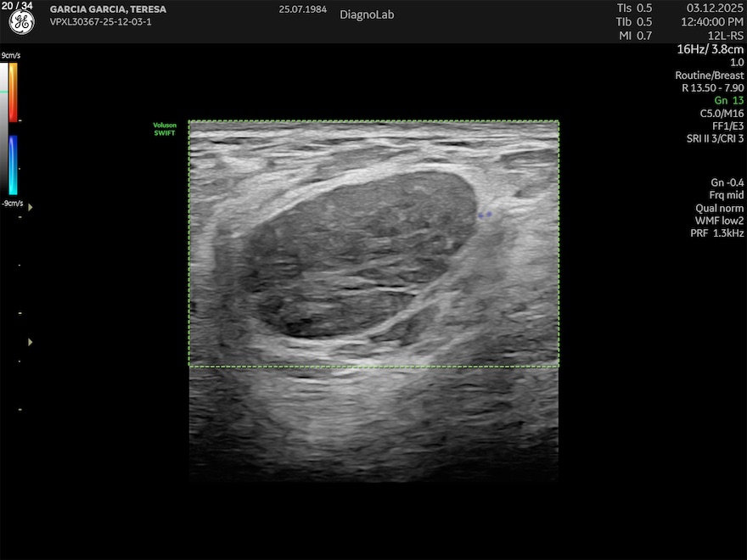747x560 pixels.
Task: Click the green Voluson SWIFT label
Action: (165, 129)
